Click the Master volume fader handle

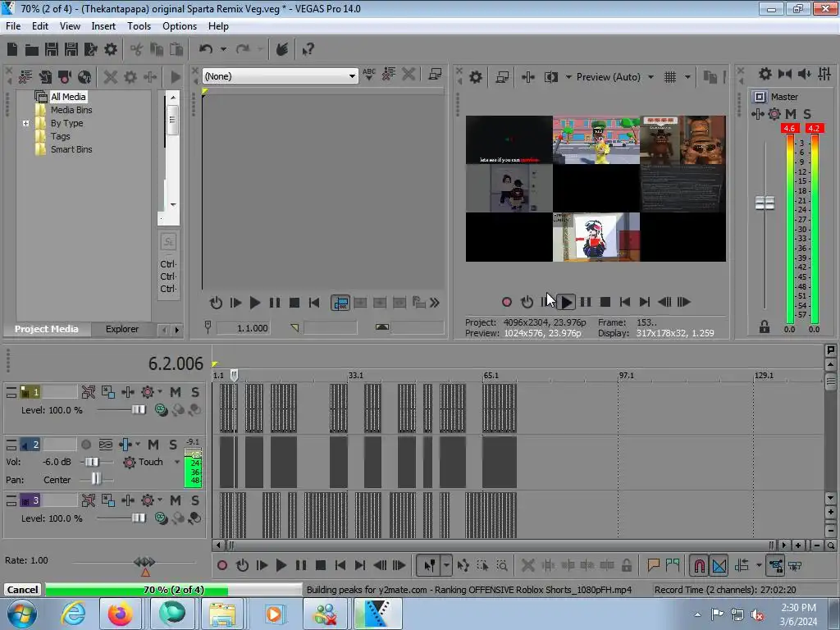pos(765,203)
